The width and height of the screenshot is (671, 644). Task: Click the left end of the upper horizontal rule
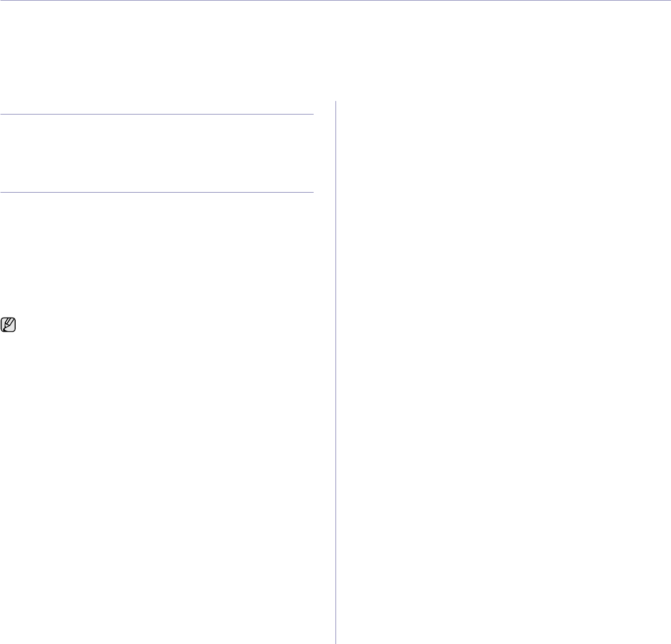[x=2, y=115]
